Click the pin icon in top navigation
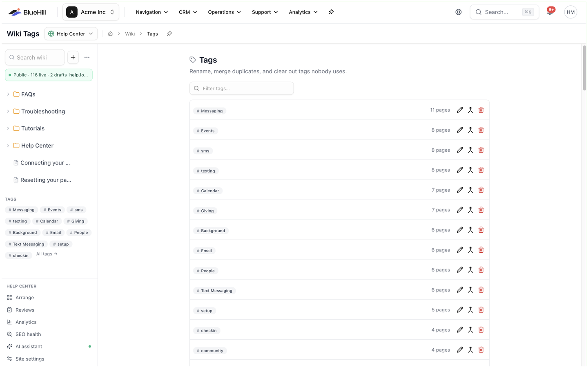The height and width of the screenshot is (368, 588). click(331, 12)
